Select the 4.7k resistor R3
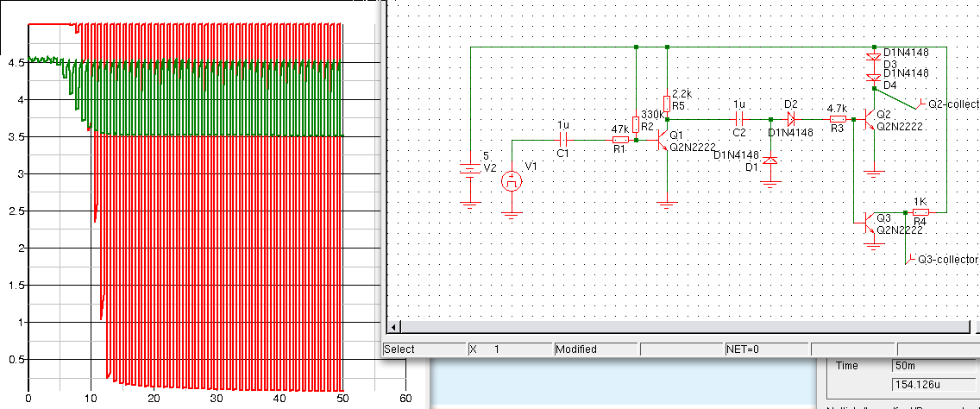This screenshot has height=409, width=980. point(837,119)
